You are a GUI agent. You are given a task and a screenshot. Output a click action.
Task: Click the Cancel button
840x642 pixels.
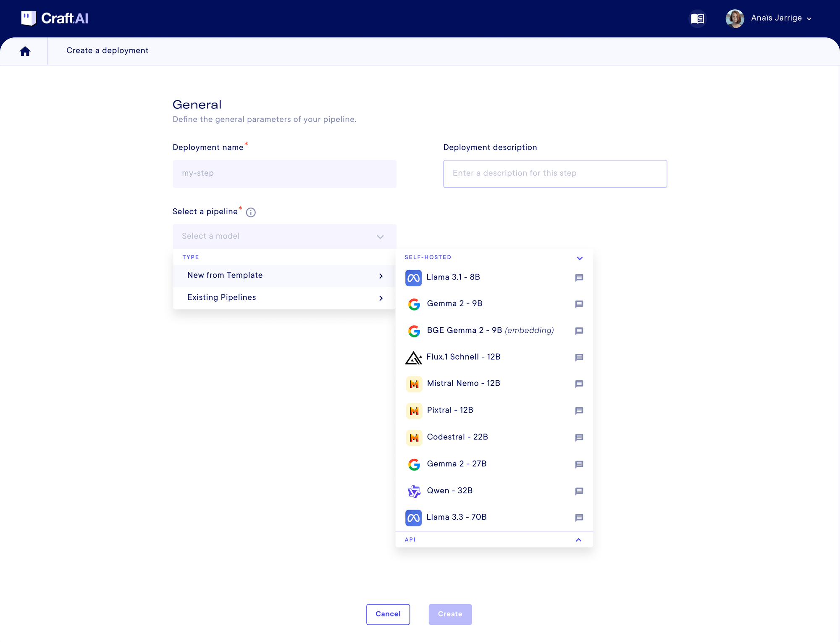388,614
